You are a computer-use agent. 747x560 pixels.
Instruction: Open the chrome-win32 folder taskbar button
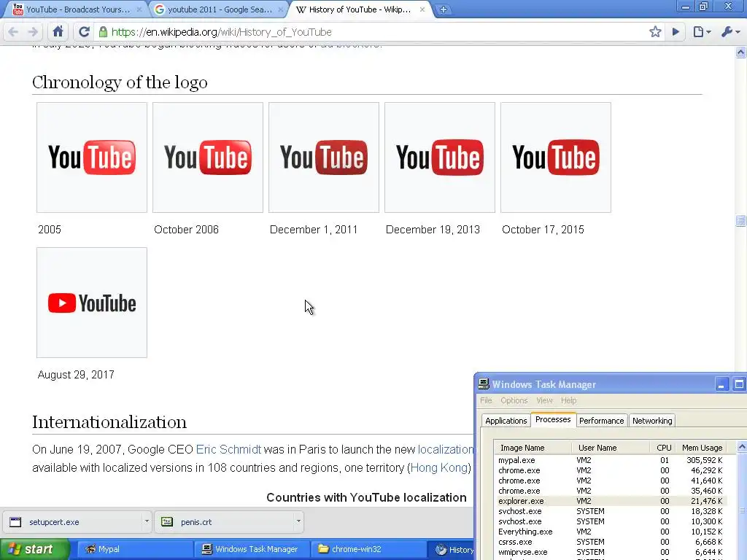pos(368,549)
